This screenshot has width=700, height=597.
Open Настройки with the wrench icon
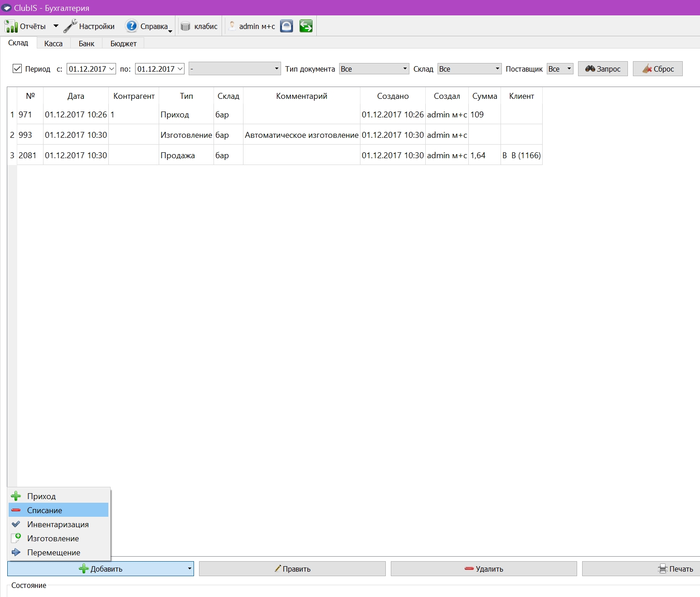click(x=70, y=26)
